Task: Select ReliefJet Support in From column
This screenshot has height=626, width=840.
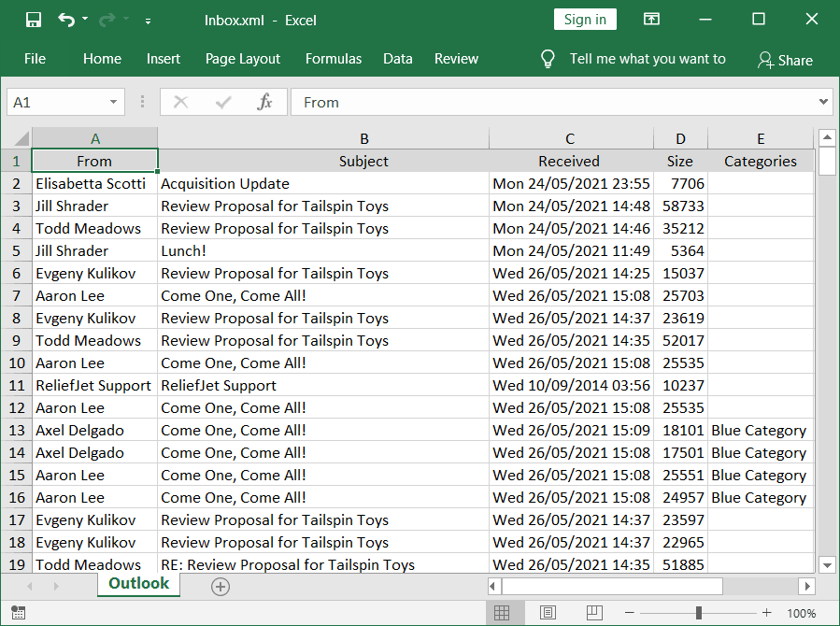Action: (x=94, y=386)
